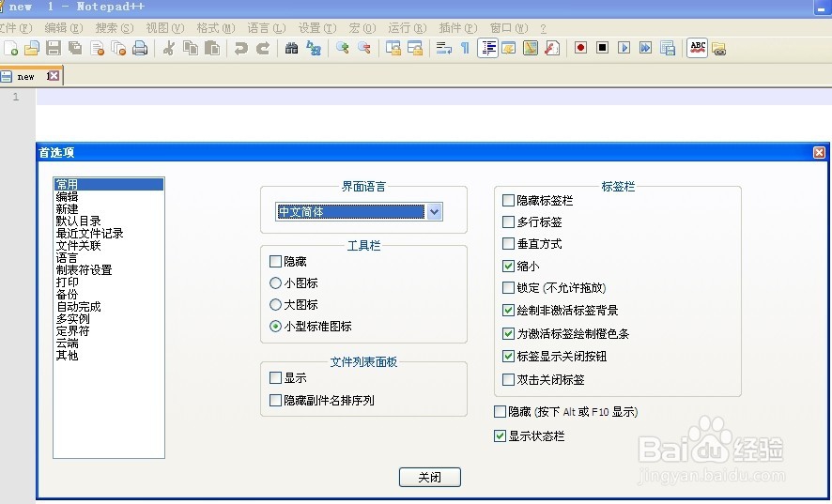Open the 格式(M) menu

click(x=215, y=27)
